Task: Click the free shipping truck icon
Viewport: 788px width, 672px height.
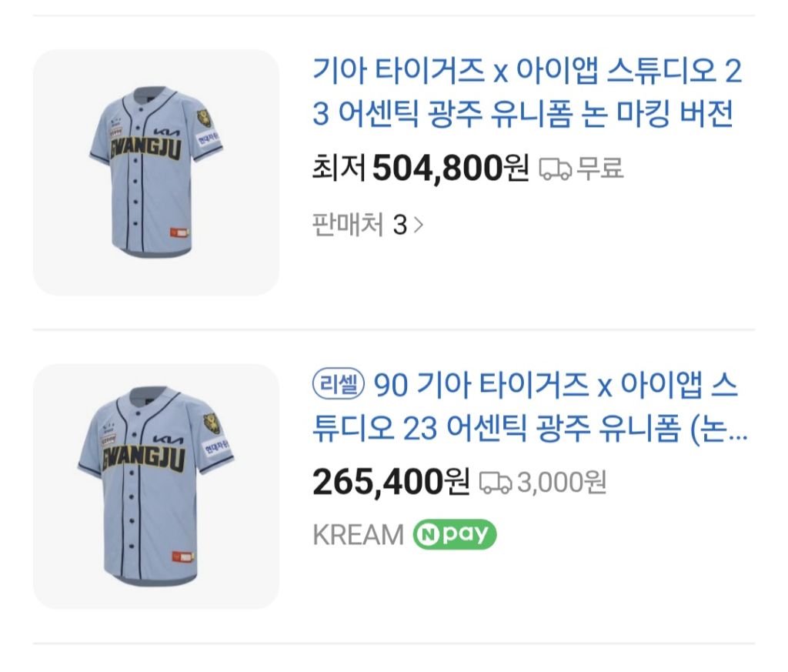Action: [x=555, y=168]
